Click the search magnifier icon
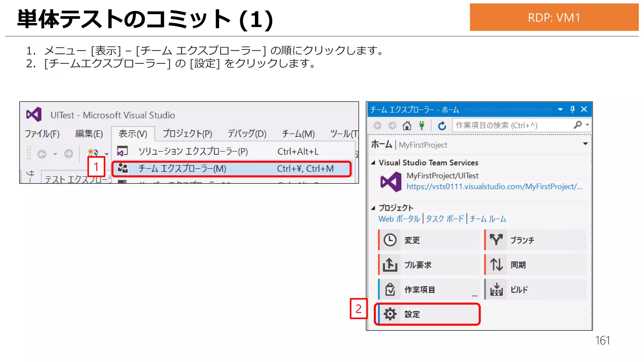Screen dimensions: 644x362 pos(578,125)
